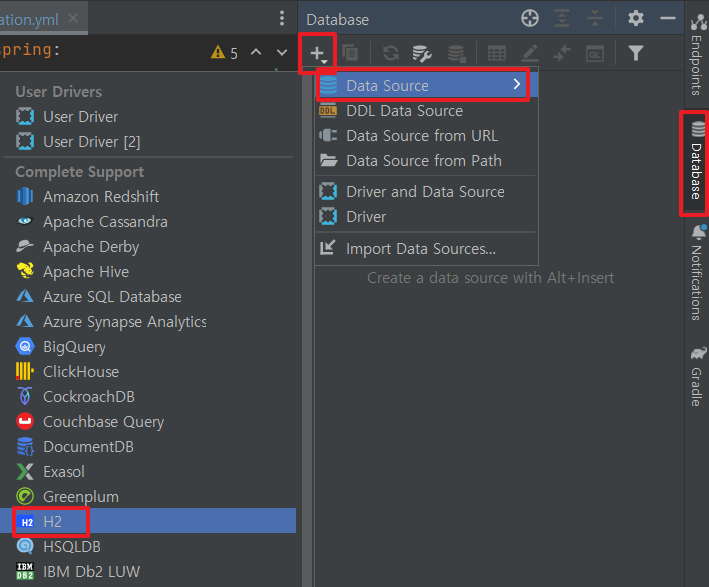This screenshot has width=709, height=587.
Task: Choose DocumentDB data source
Action: click(x=148, y=447)
